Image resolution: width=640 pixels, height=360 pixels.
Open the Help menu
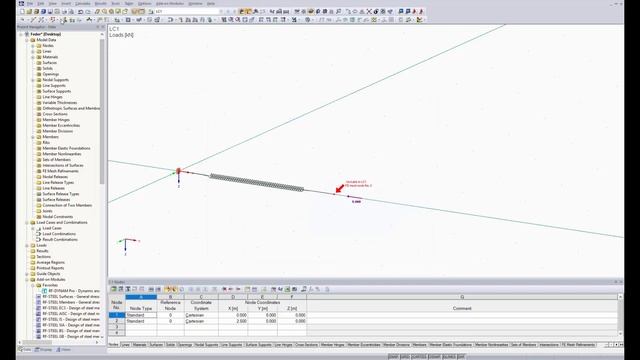211,4
